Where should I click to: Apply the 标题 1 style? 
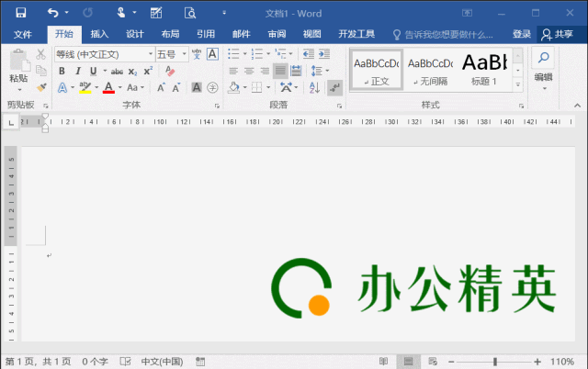pos(484,70)
